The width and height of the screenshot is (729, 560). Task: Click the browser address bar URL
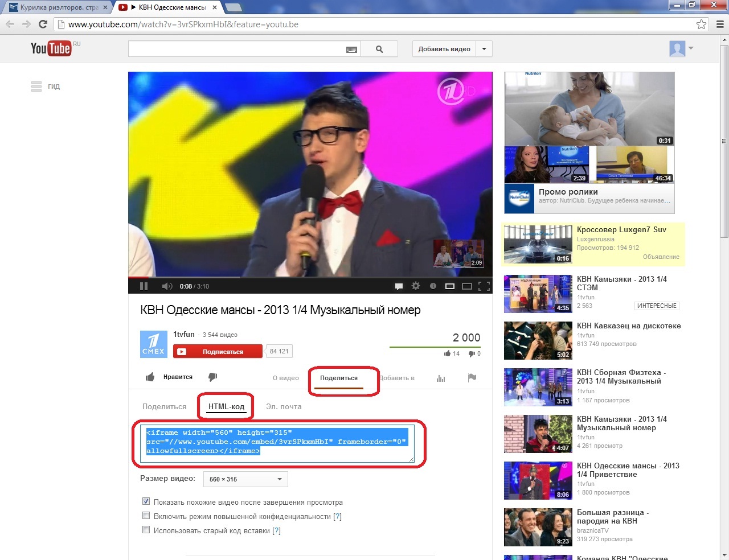pos(183,24)
